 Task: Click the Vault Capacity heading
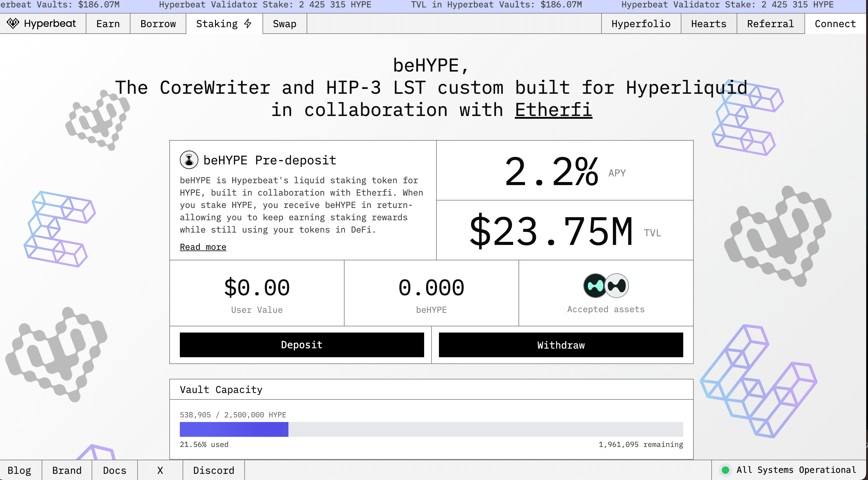click(x=221, y=390)
